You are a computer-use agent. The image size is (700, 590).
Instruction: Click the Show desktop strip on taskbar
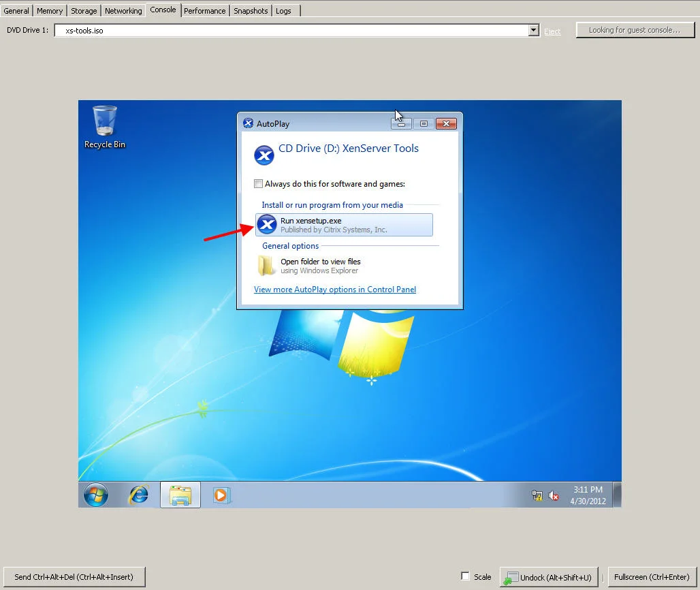click(x=617, y=495)
